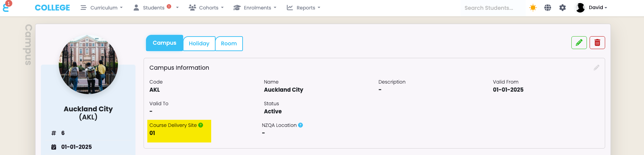The width and height of the screenshot is (644, 155).
Task: Click the red alert badge beside Students
Action: point(169,6)
